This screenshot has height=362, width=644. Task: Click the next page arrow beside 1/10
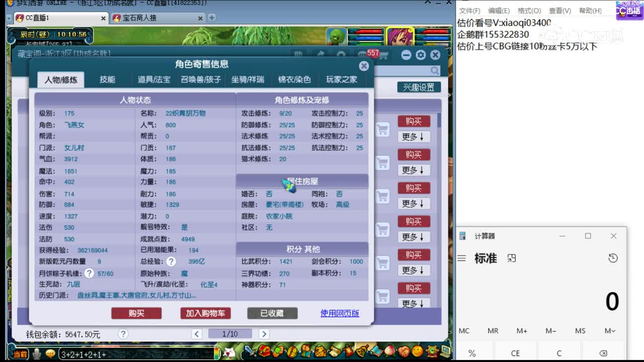pos(264,333)
